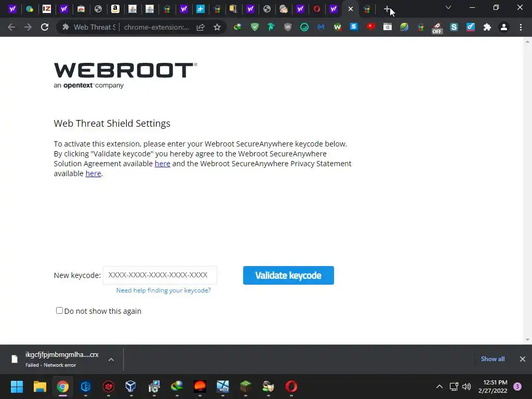The width and height of the screenshot is (532, 399).
Task: Expand the download item options chevron
Action: (x=111, y=360)
